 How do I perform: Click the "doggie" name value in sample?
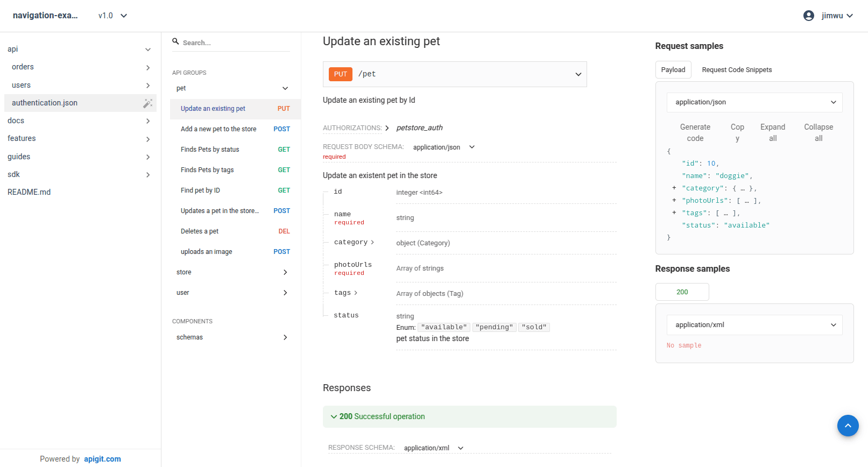pyautogui.click(x=732, y=176)
